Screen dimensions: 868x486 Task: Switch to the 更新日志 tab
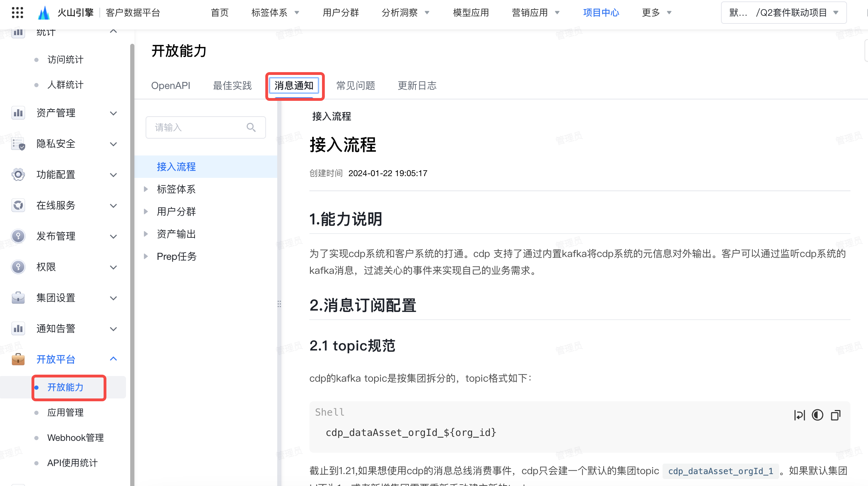point(417,86)
